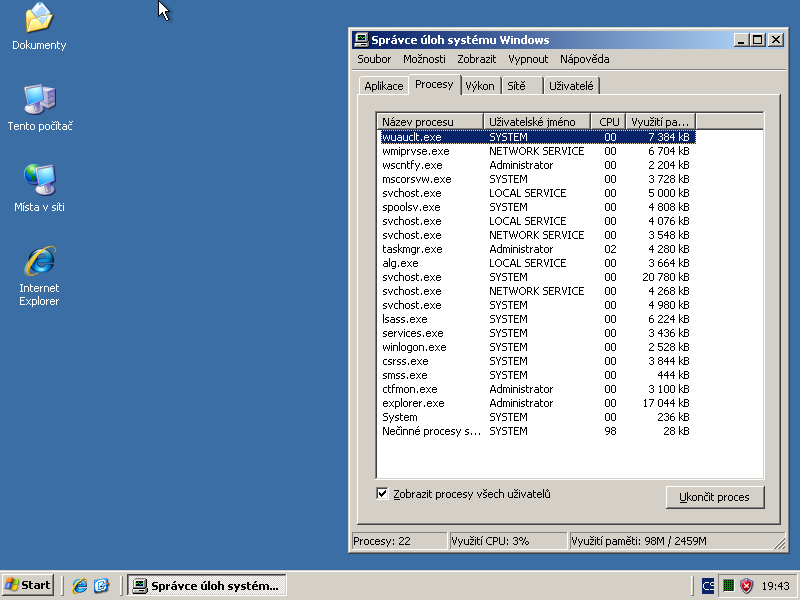Open the Dokumenty desktop folder icon
Viewport: 800px width, 600px height.
(39, 27)
